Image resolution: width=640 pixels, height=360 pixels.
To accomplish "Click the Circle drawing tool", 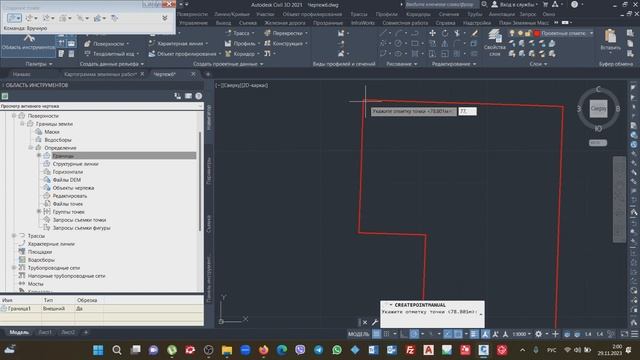I will pyautogui.click(x=398, y=43).
